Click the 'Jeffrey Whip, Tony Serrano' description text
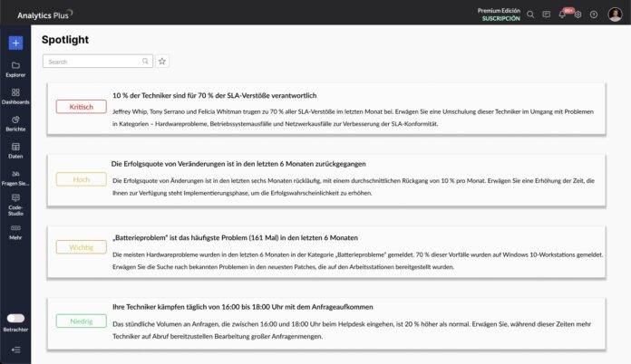 [x=353, y=118]
